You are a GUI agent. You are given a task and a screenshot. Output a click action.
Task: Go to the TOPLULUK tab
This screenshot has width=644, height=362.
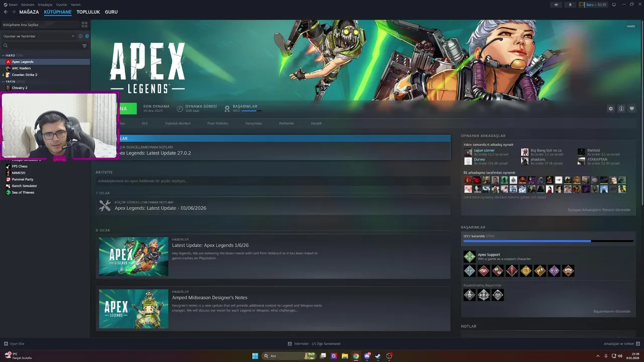pyautogui.click(x=88, y=12)
